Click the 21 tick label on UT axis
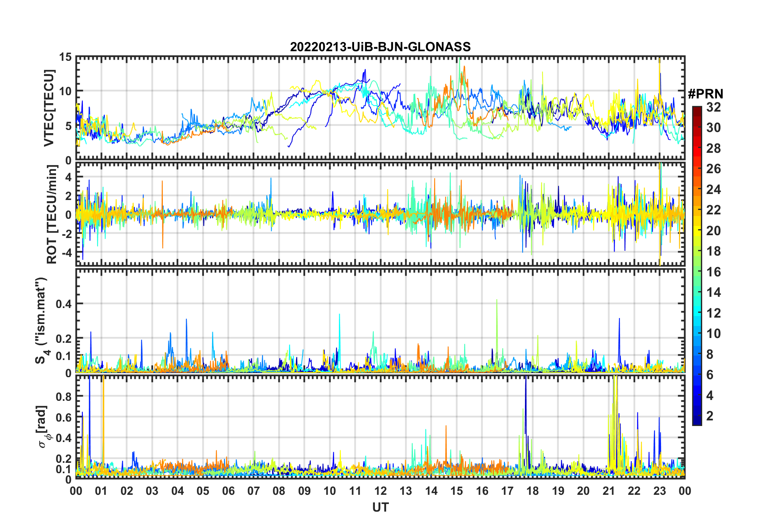The width and height of the screenshot is (761, 532). 609,491
